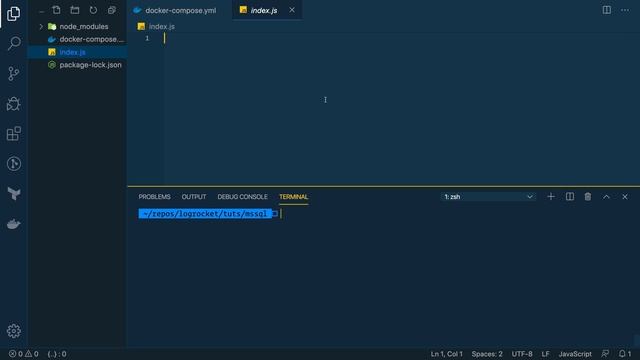The height and width of the screenshot is (360, 640).
Task: Click line number 1 in gutter
Action: pos(147,38)
